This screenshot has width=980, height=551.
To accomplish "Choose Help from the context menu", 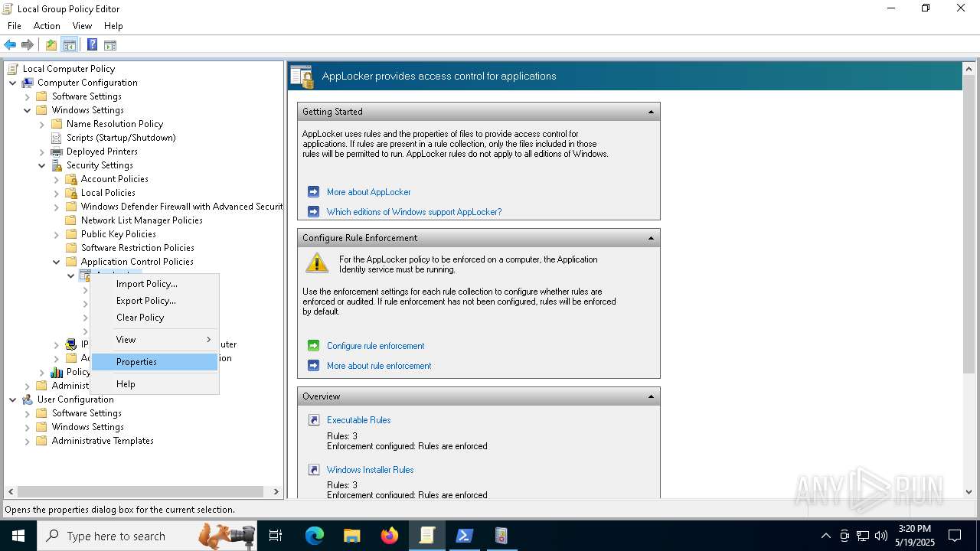I will pos(155,384).
